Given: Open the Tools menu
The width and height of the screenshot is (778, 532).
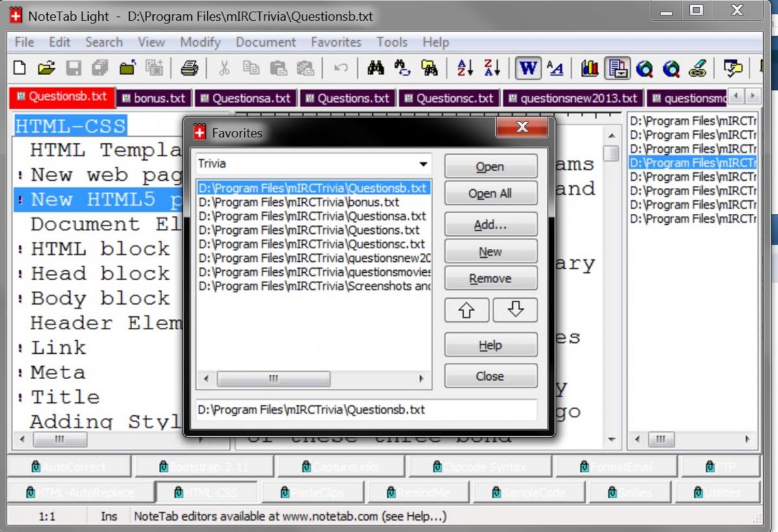Looking at the screenshot, I should pyautogui.click(x=392, y=42).
